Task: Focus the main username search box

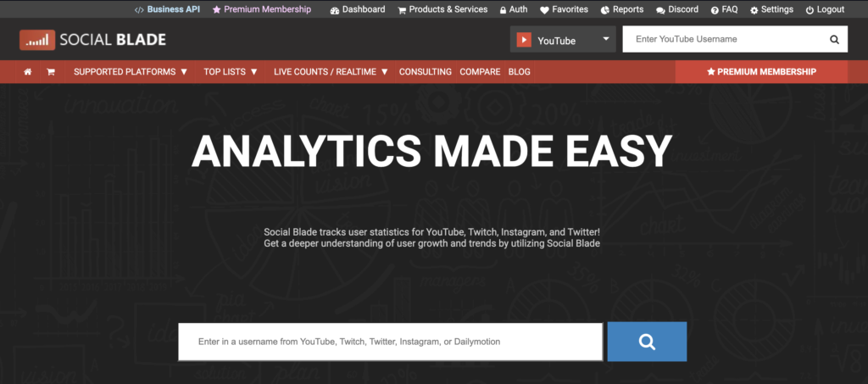Action: (390, 342)
